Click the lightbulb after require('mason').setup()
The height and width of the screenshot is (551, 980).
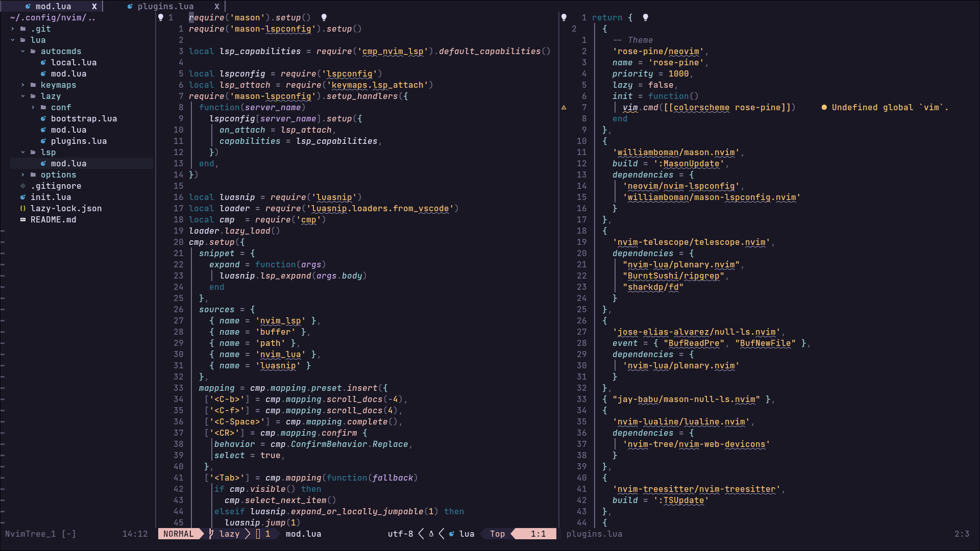click(x=324, y=18)
